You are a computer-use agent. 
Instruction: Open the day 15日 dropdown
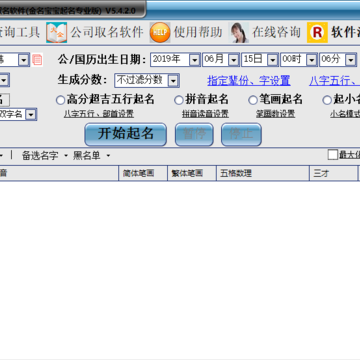[273, 60]
